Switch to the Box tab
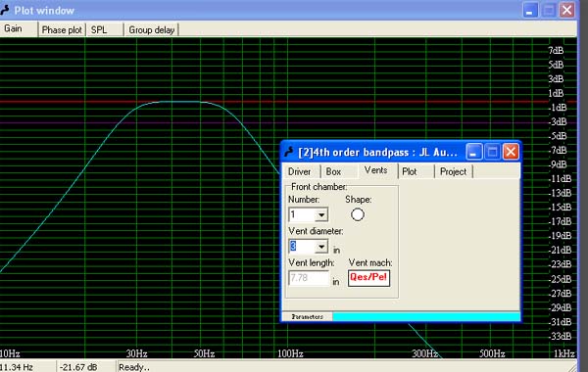588x372 pixels. tap(338, 171)
